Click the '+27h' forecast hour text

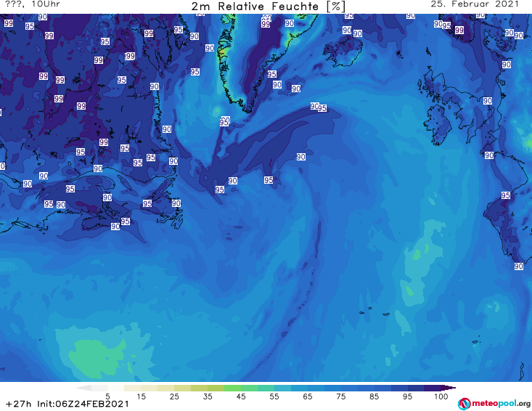point(18,404)
